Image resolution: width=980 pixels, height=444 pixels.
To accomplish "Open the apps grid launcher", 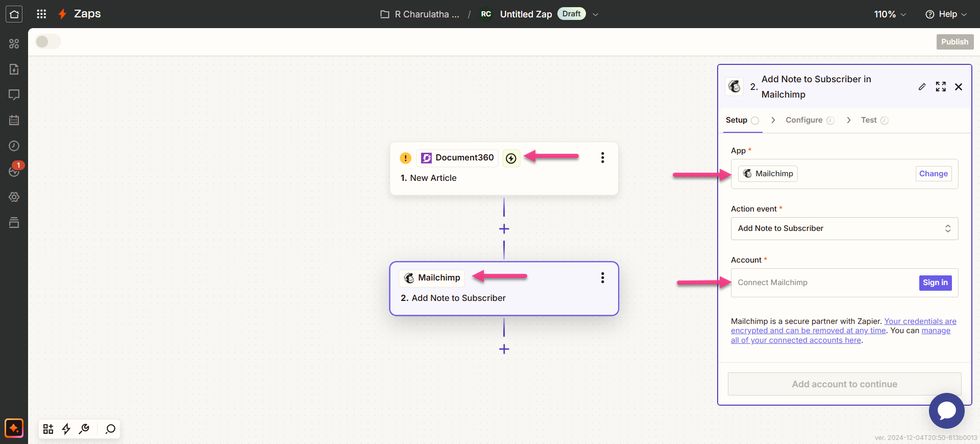I will tap(41, 14).
